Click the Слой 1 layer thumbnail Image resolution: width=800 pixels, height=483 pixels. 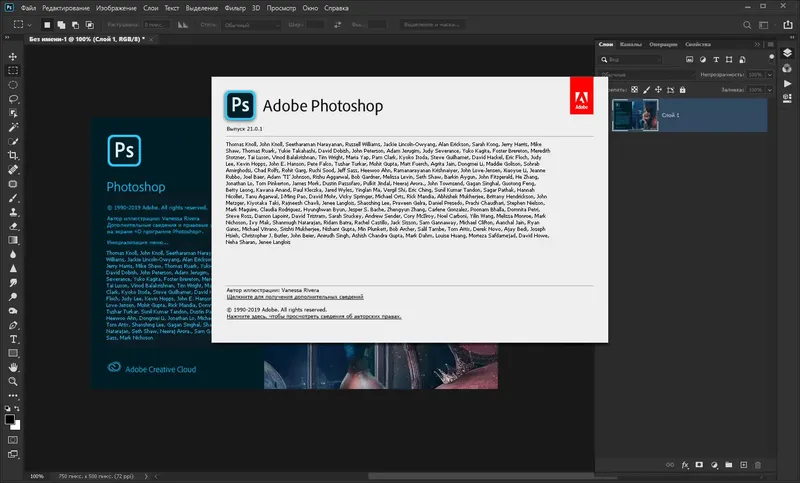point(635,115)
